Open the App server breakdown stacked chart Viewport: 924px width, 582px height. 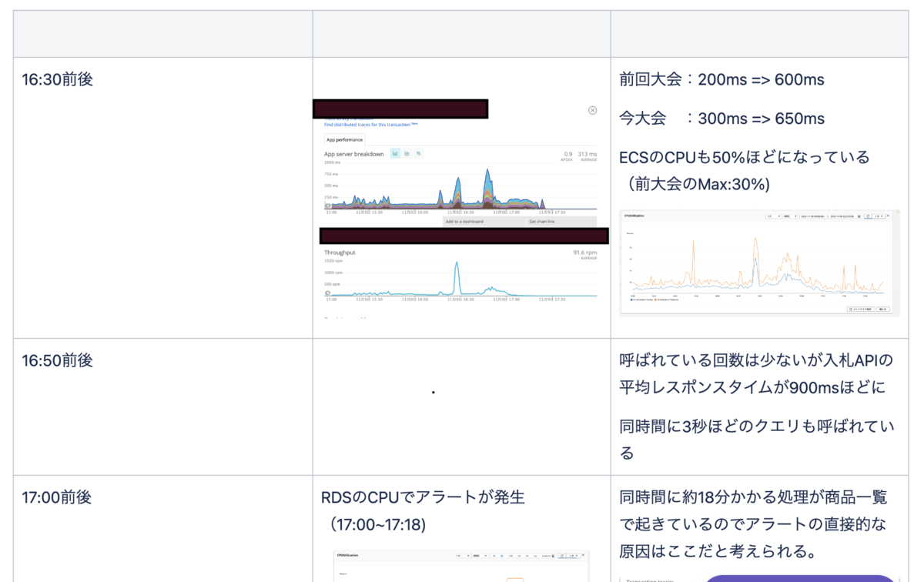(460, 186)
